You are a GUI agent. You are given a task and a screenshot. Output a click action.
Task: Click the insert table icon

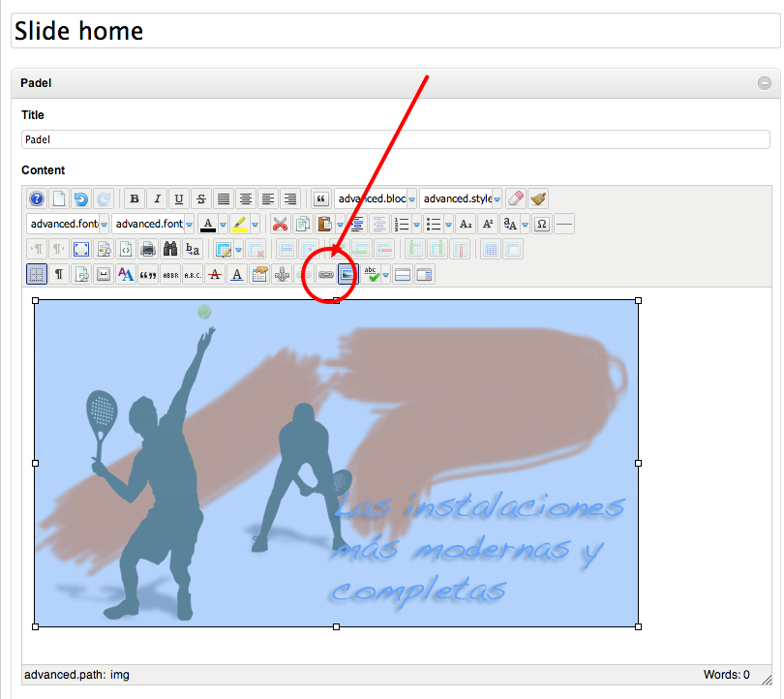[x=223, y=249]
